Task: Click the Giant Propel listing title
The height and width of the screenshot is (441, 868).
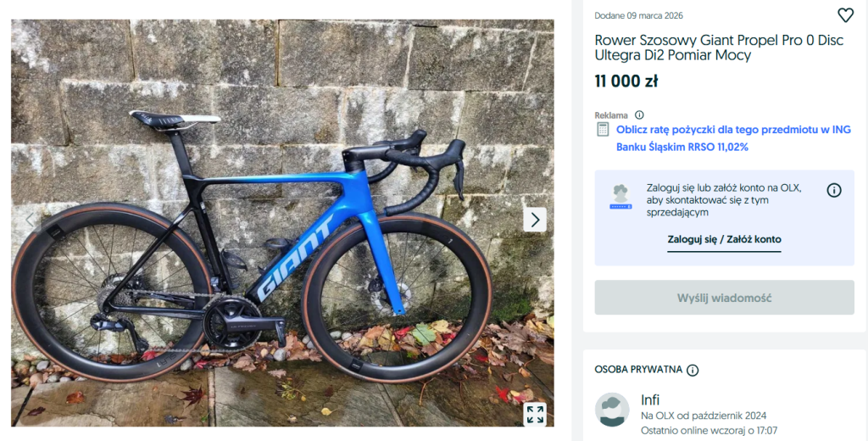Action: coord(719,47)
